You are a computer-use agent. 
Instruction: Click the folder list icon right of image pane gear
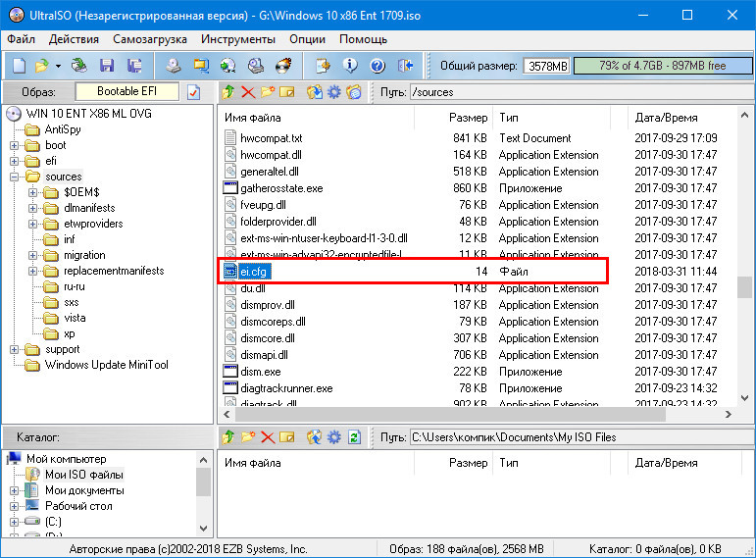[x=353, y=91]
